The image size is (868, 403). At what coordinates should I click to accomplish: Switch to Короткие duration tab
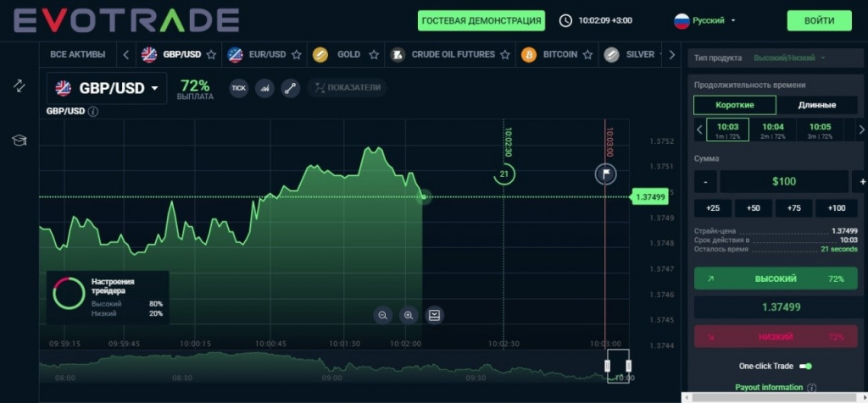(735, 105)
